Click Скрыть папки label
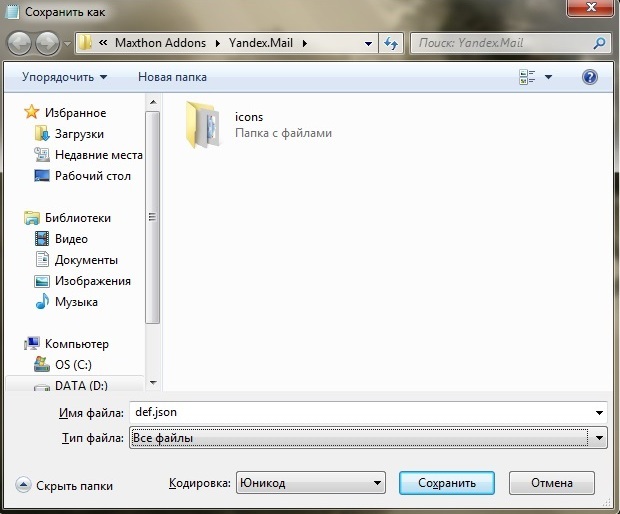620x514 pixels. pos(74,486)
